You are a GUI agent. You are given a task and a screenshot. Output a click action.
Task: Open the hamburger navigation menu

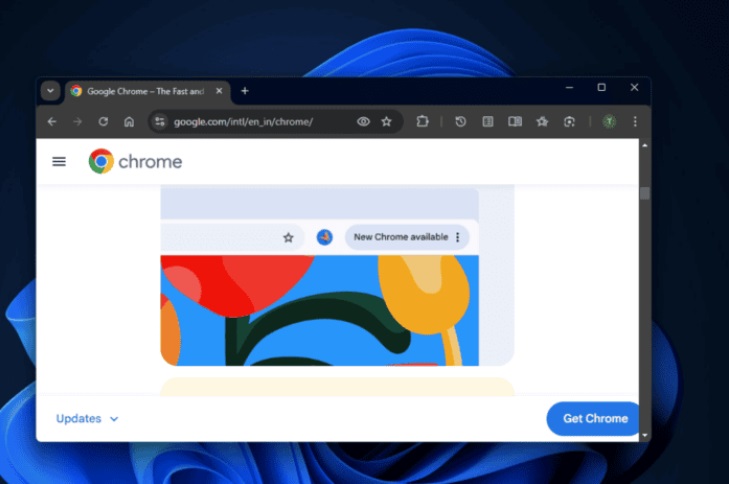pyautogui.click(x=59, y=161)
